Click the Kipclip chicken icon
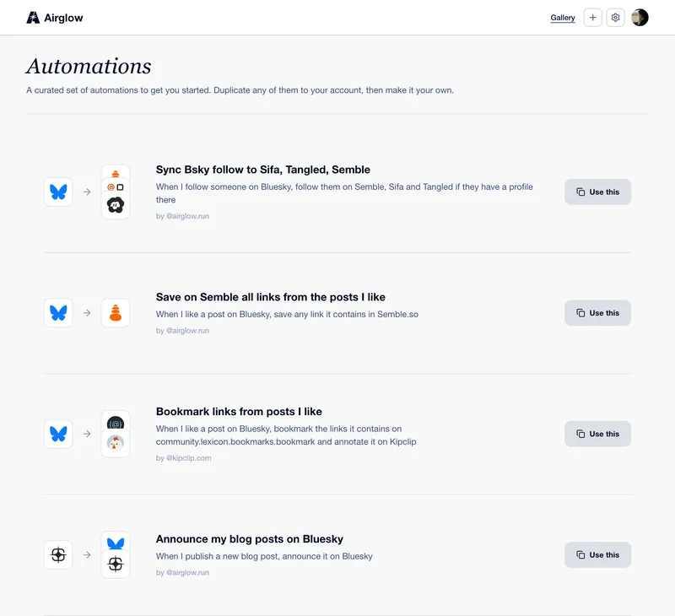 (x=116, y=443)
